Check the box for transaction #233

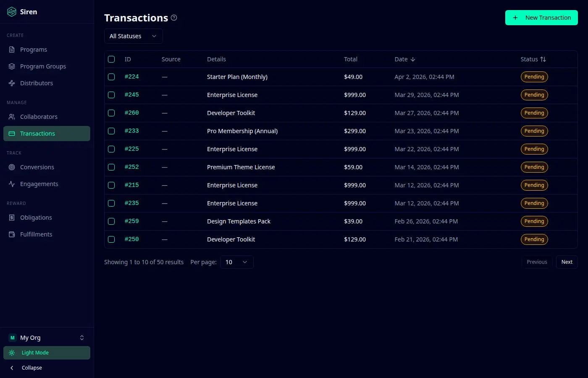coord(111,131)
